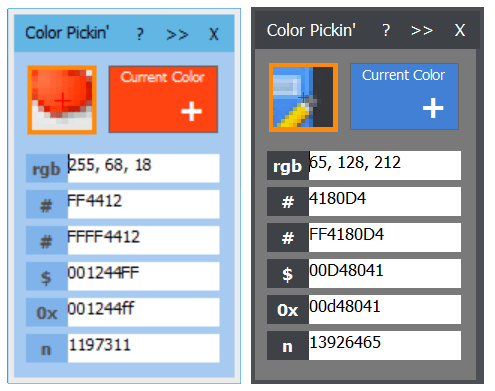Close the dark Color Pickin' window
Image resolution: width=495 pixels, height=391 pixels.
[460, 31]
